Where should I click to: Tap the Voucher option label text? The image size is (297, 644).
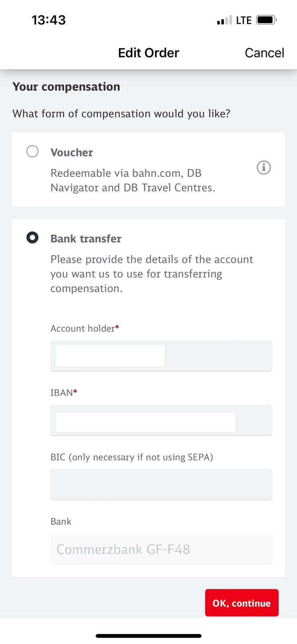tap(72, 152)
